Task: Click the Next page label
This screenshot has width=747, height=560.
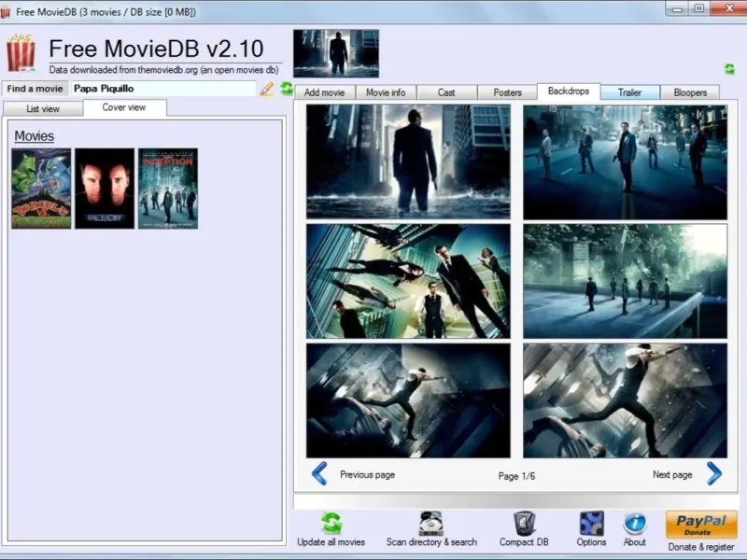Action: (672, 475)
